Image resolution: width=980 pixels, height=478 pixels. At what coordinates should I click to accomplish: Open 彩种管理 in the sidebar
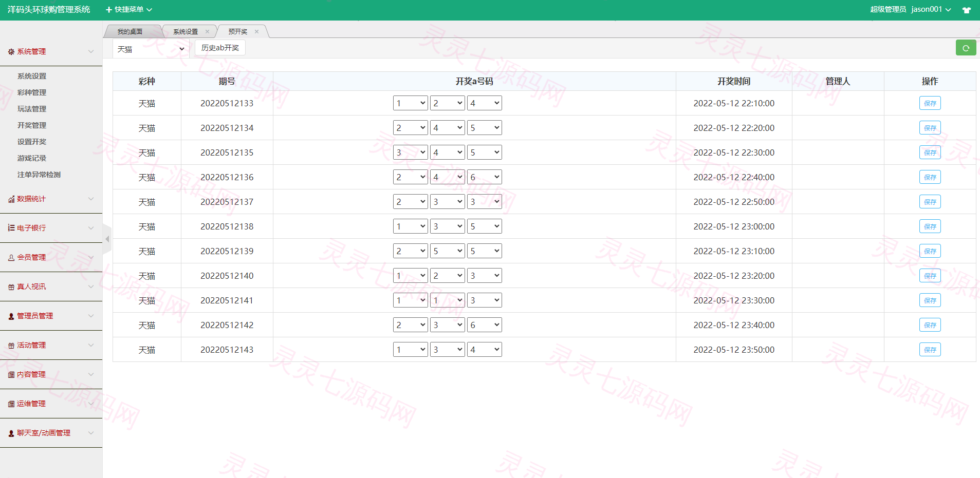(x=32, y=92)
